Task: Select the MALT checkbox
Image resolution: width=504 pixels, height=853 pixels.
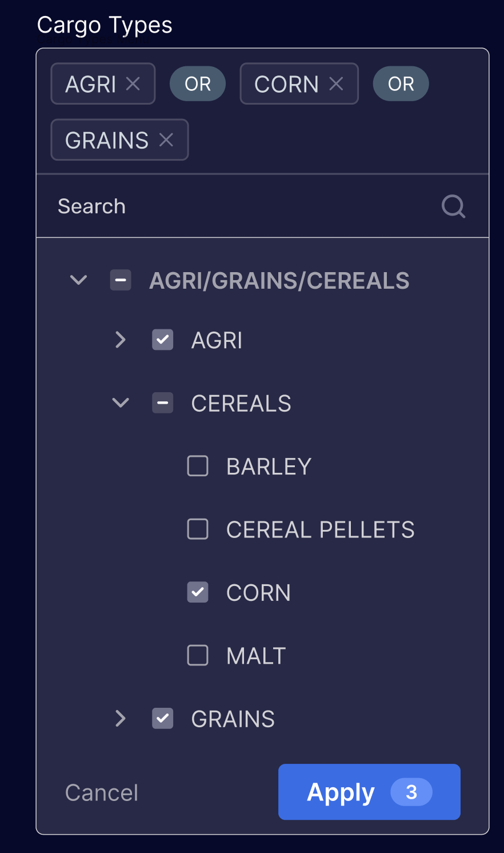Action: click(x=198, y=655)
